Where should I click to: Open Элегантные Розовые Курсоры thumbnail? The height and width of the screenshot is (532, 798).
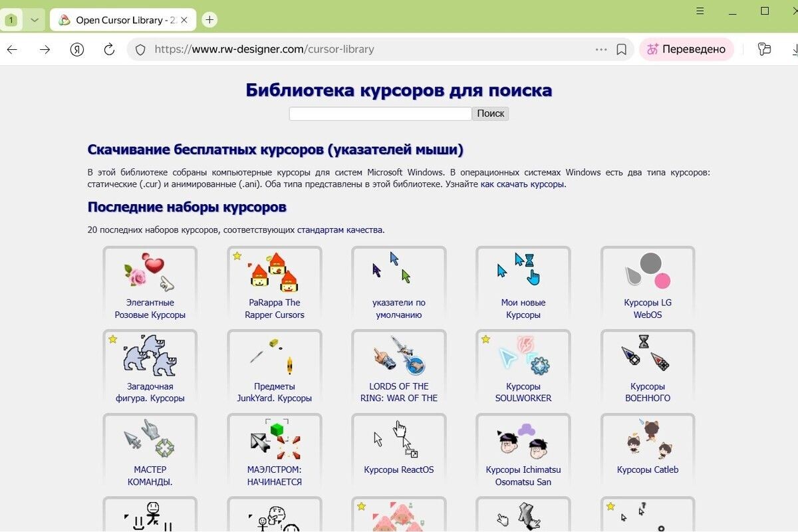pos(150,273)
